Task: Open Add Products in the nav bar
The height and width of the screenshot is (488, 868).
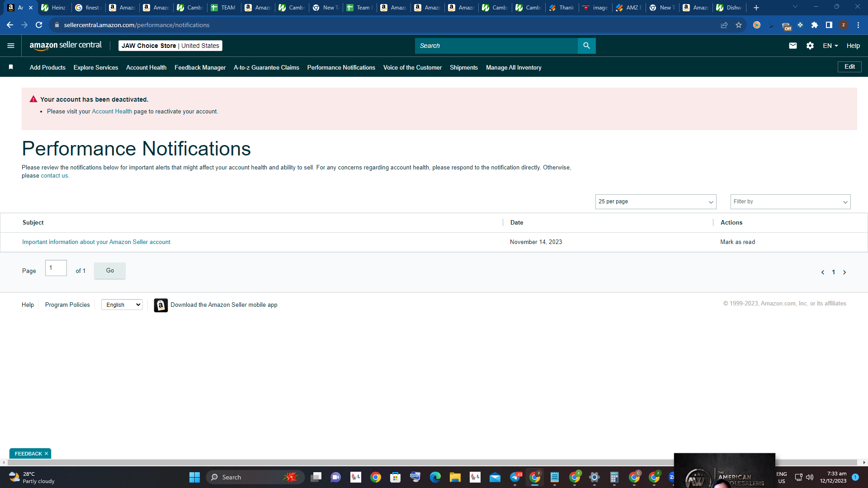Action: (47, 67)
